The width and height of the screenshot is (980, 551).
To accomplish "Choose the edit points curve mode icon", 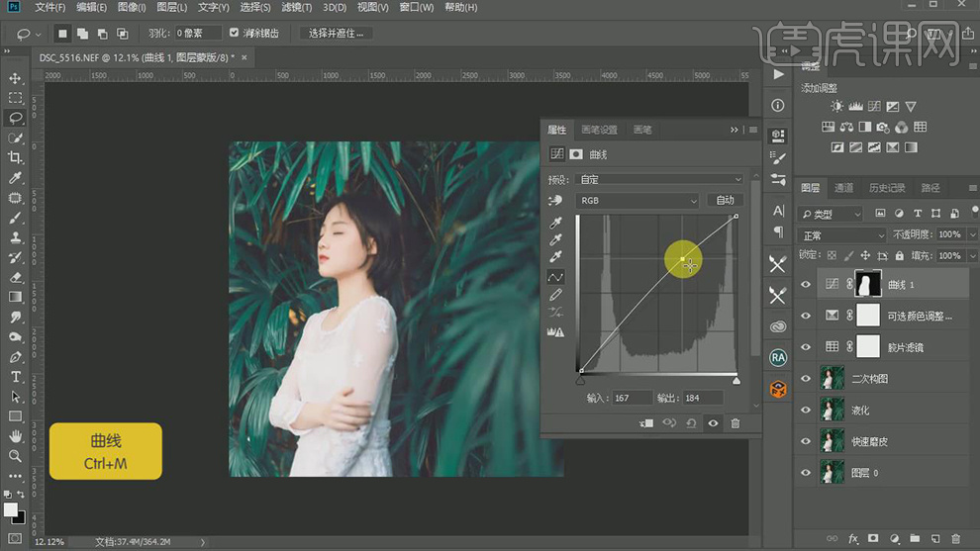I will pyautogui.click(x=555, y=277).
